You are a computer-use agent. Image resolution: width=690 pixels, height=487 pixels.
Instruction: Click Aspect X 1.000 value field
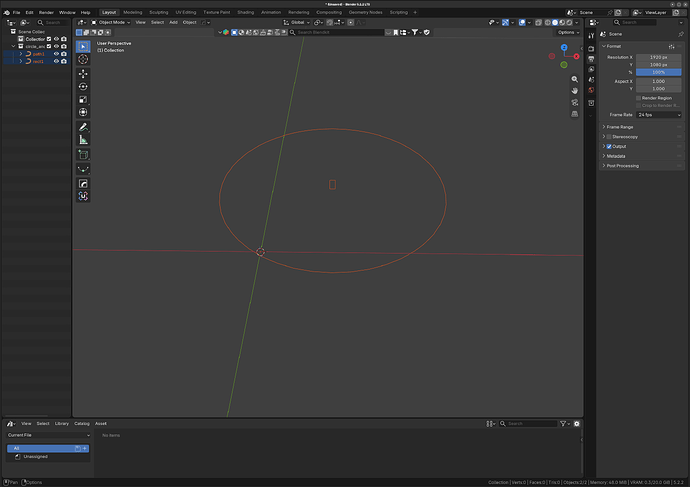[x=659, y=81]
